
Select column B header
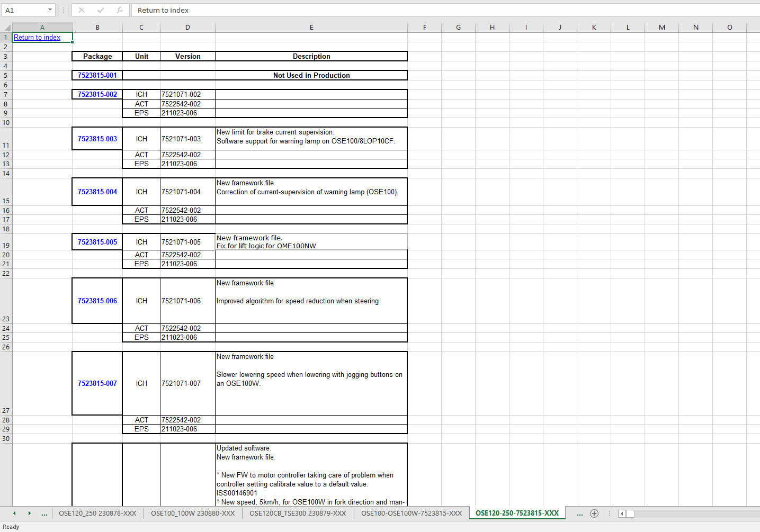(97, 28)
